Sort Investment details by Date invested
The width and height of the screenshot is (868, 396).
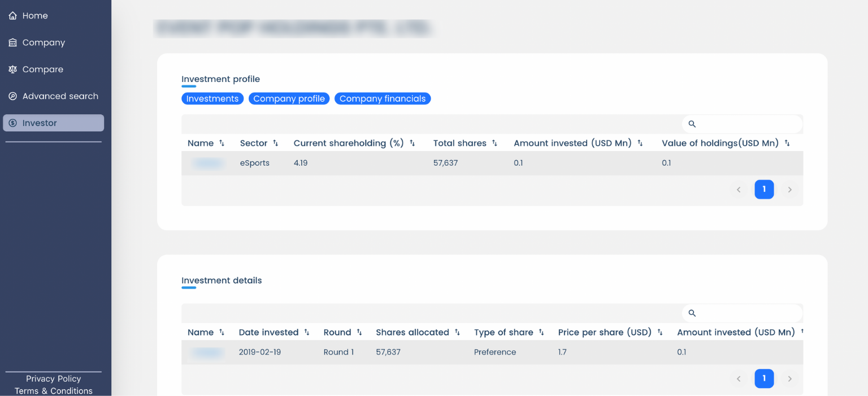[307, 333]
